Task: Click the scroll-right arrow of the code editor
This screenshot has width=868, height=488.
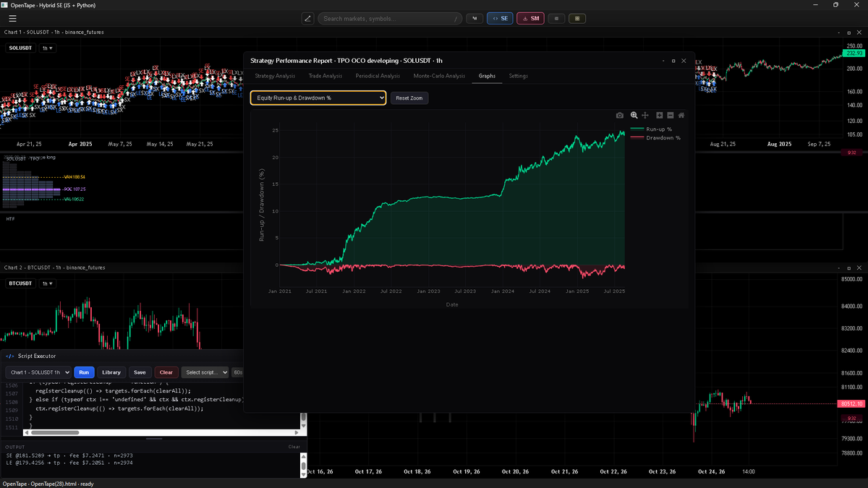Action: click(297, 432)
